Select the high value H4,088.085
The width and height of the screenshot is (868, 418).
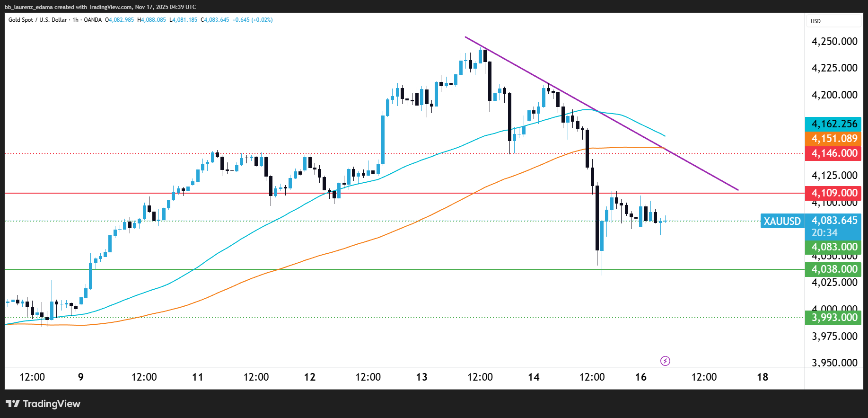151,20
